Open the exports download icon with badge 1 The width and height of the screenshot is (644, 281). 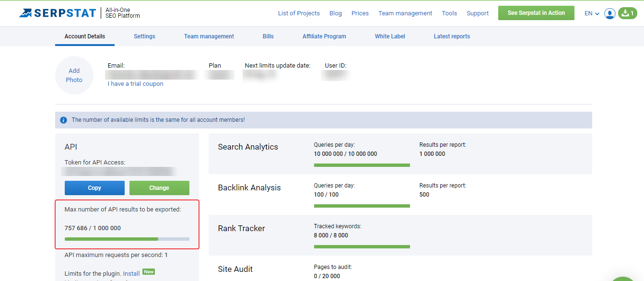click(x=627, y=13)
